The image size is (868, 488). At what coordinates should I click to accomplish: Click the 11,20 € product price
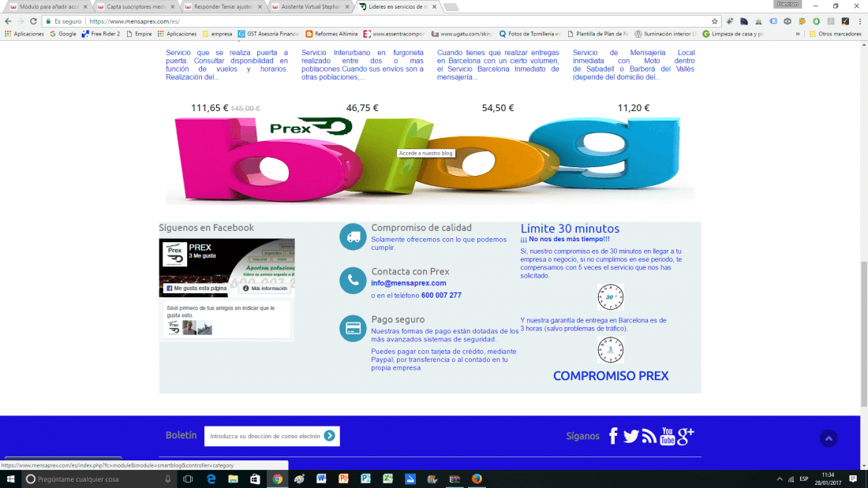(634, 108)
